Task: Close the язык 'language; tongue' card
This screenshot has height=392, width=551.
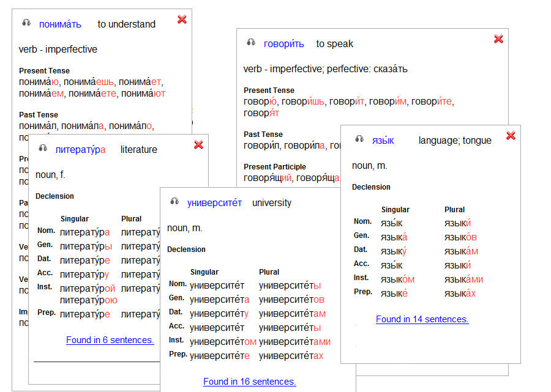Action: [x=511, y=136]
